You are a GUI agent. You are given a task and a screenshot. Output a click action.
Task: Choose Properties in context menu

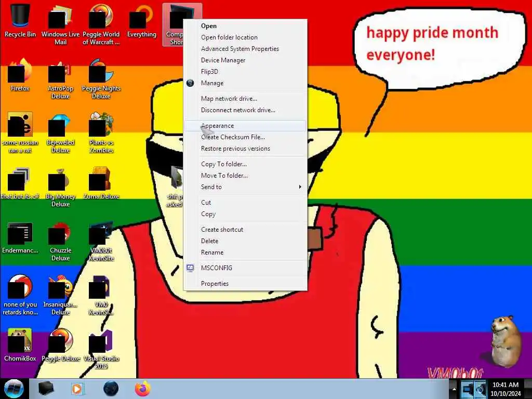point(245,284)
